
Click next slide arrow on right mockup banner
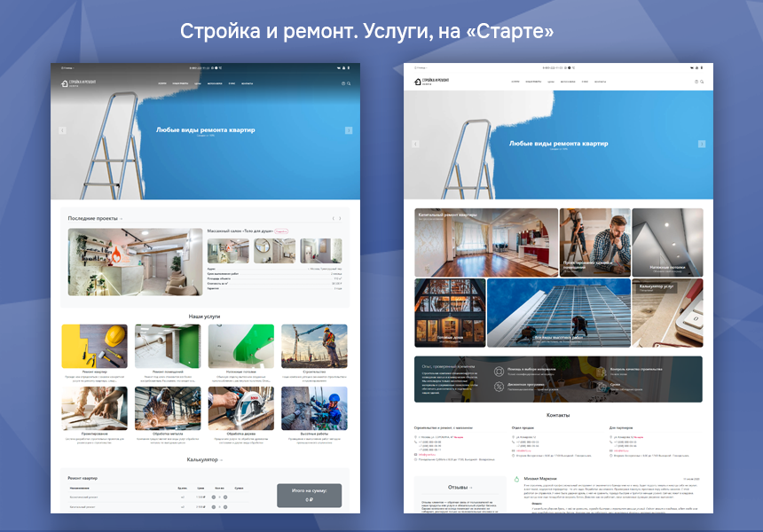(x=702, y=144)
